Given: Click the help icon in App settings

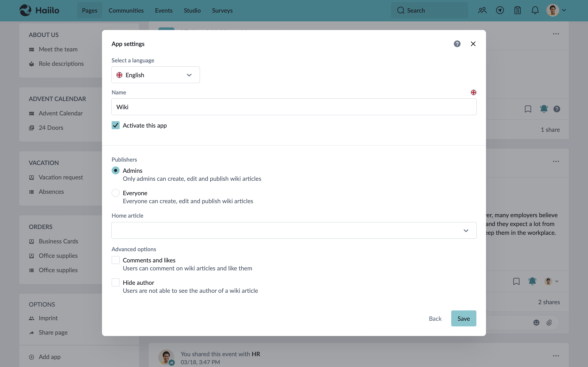Looking at the screenshot, I should tap(457, 44).
